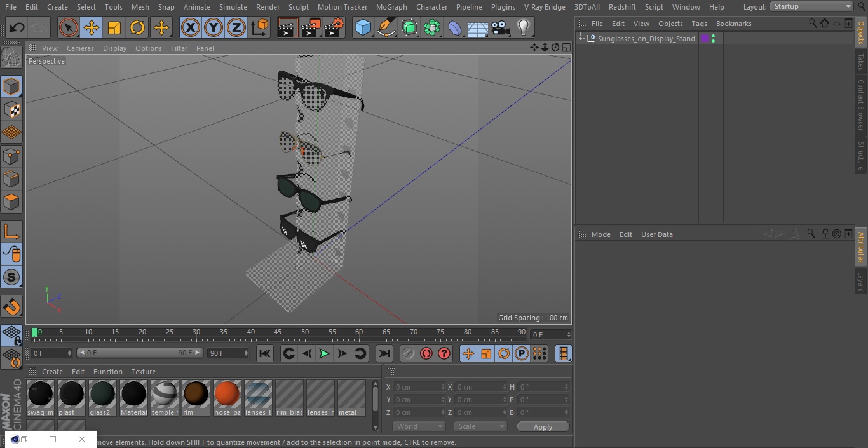Open the Takes side tab

coord(861,62)
